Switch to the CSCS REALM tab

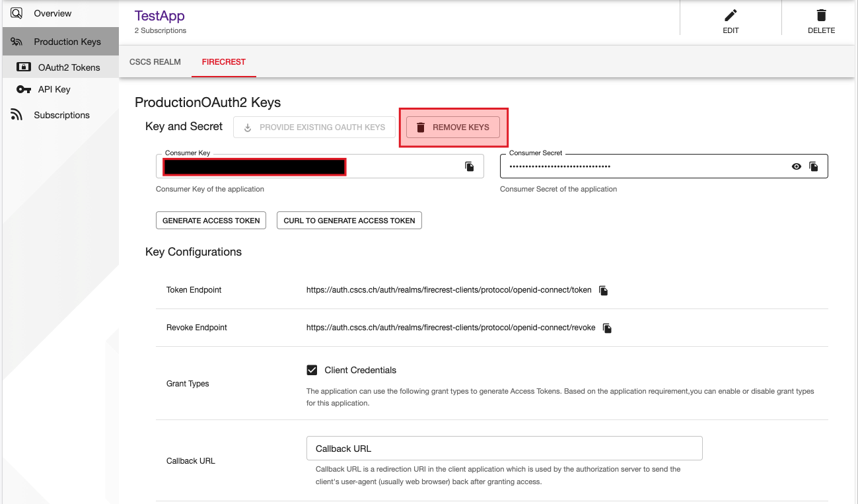tap(155, 61)
